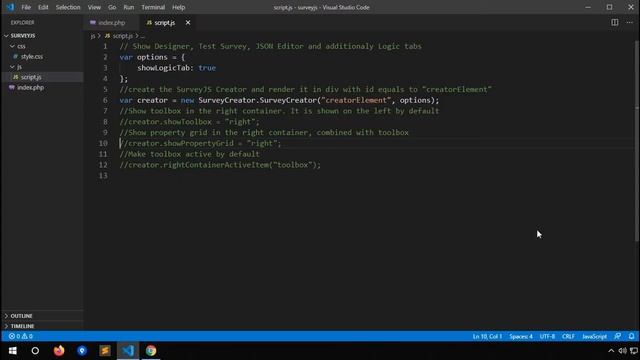Click the volume icon in system tray
Image resolution: width=640 pixels, height=360 pixels.
coord(622,351)
